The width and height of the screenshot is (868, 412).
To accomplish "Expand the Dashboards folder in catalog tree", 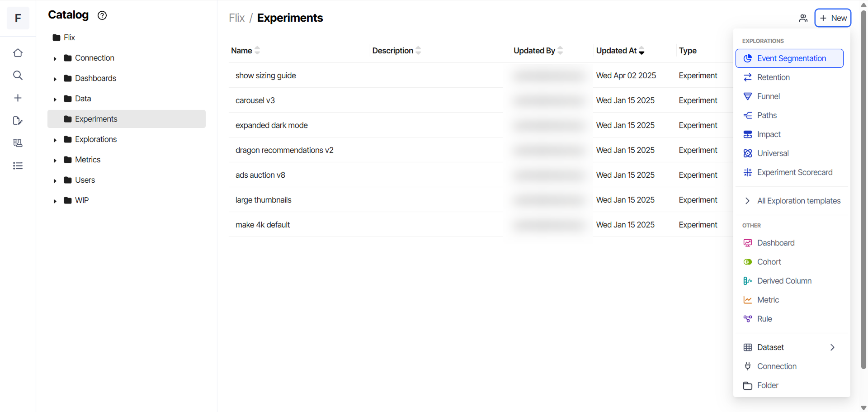I will click(55, 79).
